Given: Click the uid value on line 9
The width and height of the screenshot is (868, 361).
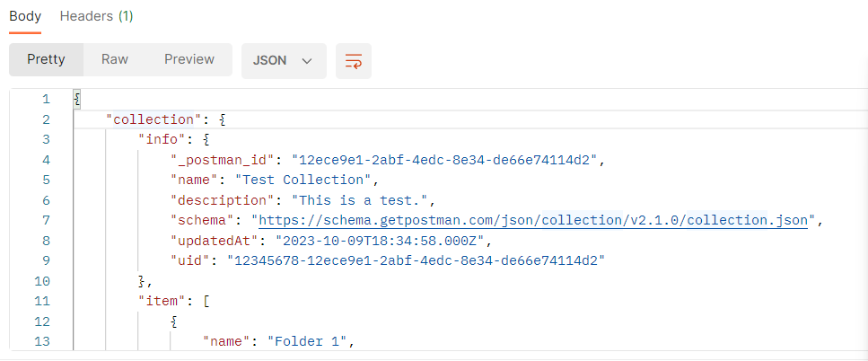Looking at the screenshot, I should 416,260.
